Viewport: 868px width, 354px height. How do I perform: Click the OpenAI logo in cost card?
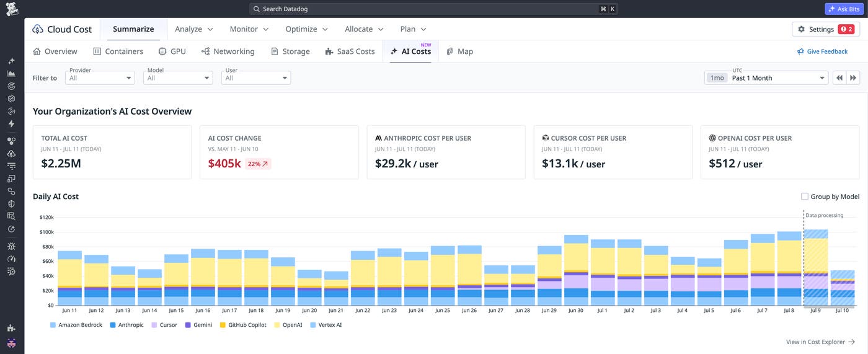coord(712,138)
